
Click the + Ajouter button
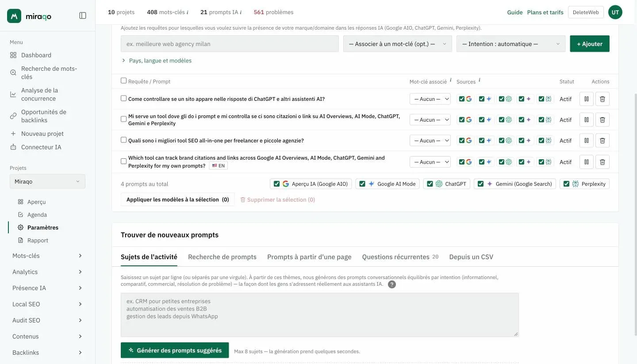click(x=590, y=44)
